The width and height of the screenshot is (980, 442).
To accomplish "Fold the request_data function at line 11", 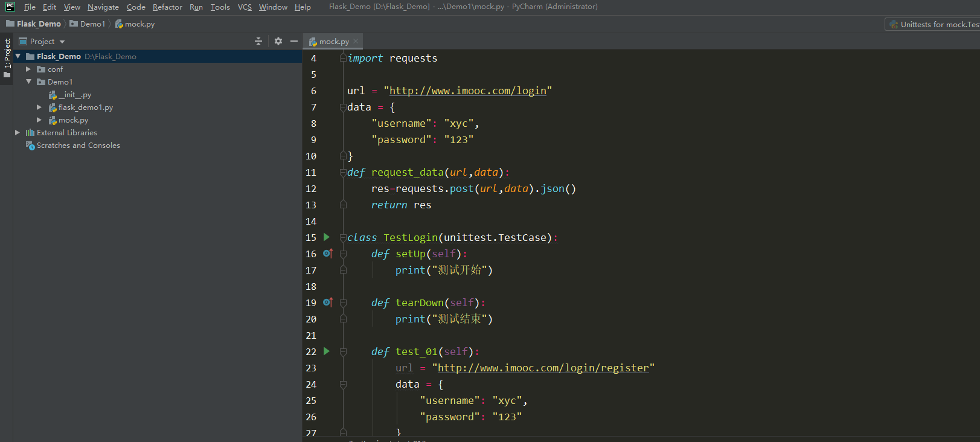I will point(343,173).
